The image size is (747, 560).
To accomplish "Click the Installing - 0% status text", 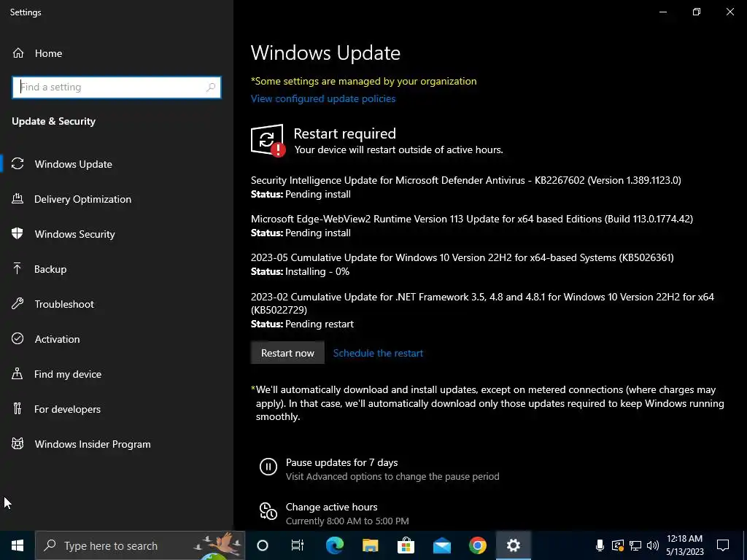I will [317, 271].
